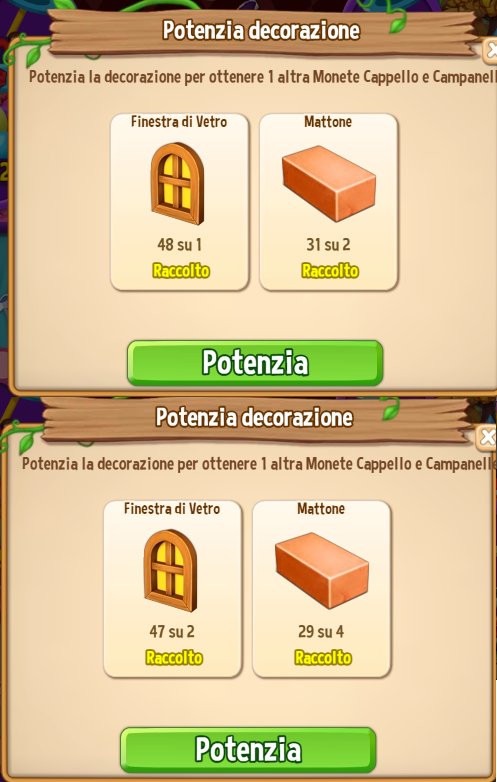Image resolution: width=497 pixels, height=782 pixels.
Task: Click the Raccolto label under 29 su 4
Action: pyautogui.click(x=323, y=658)
